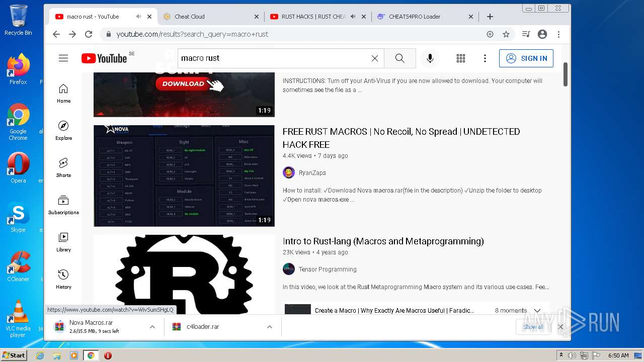This screenshot has height=362, width=644.
Task: Expand c4loader.rar download options
Action: (270, 327)
